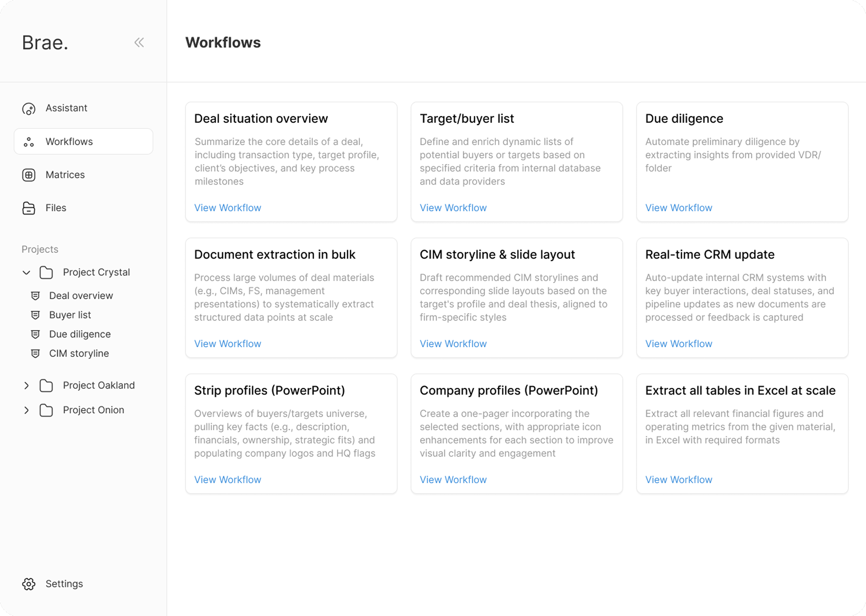Open Buyer list under Project Crystal
866x616 pixels.
pos(70,315)
